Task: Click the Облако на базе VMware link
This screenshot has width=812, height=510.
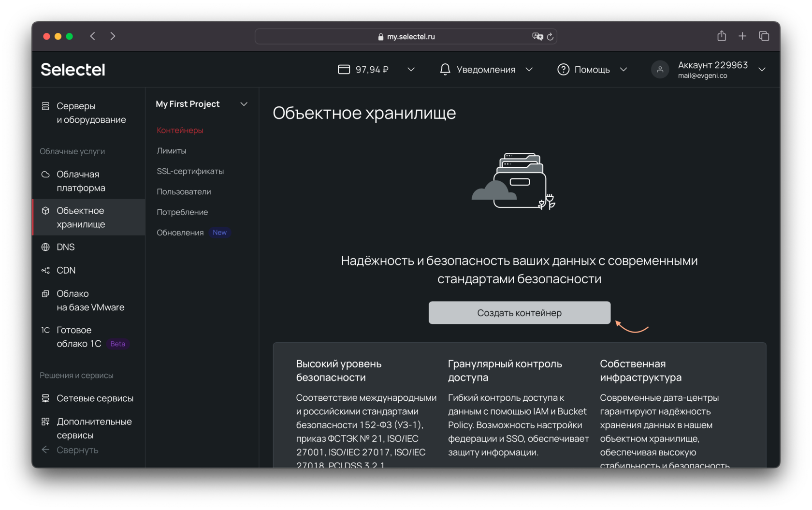Action: [90, 300]
